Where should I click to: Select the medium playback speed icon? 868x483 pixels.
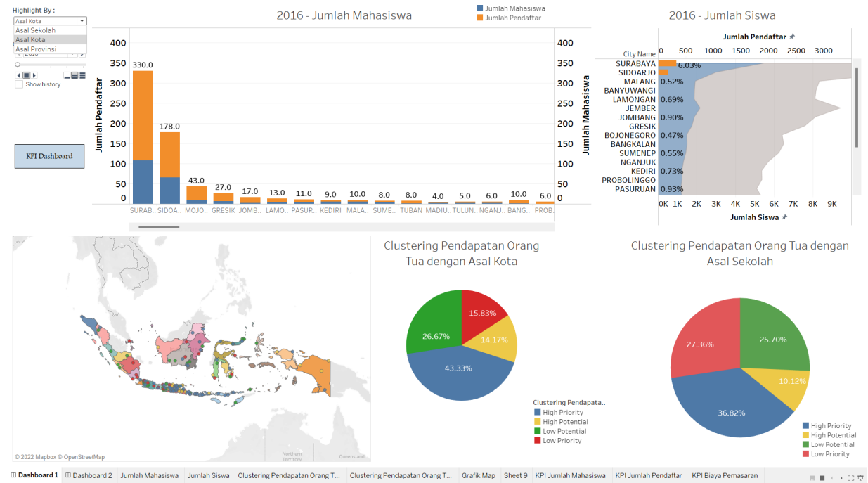[x=75, y=75]
